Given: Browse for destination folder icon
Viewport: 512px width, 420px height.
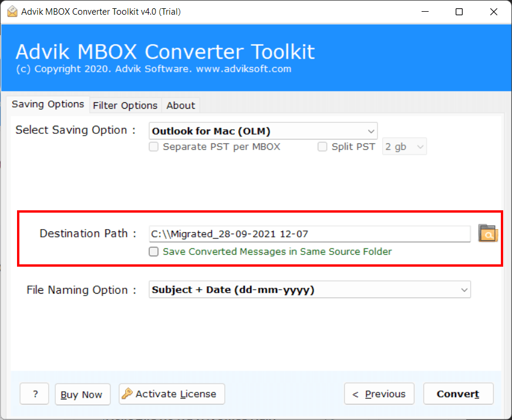Looking at the screenshot, I should point(488,233).
